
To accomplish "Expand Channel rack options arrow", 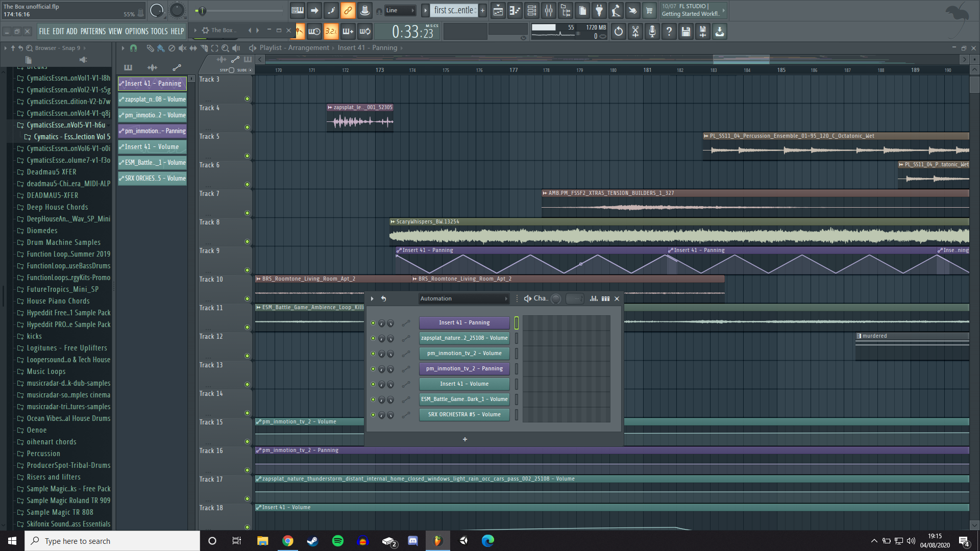I will point(372,298).
